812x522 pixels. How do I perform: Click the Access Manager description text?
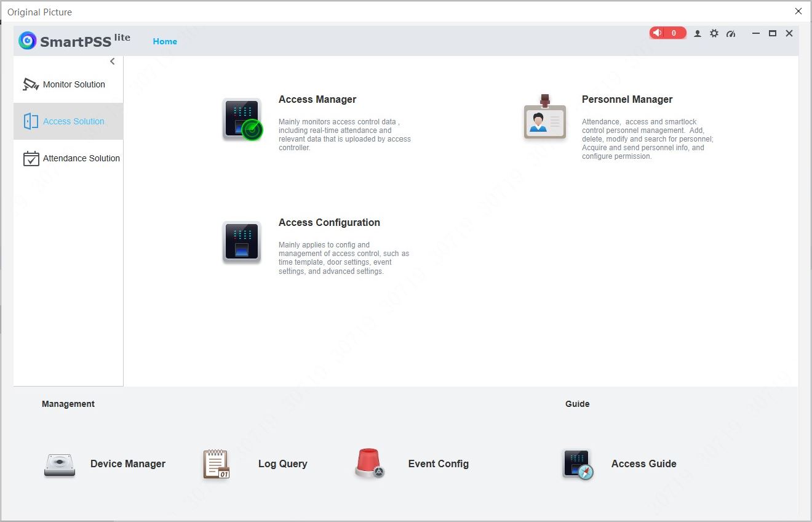344,135
